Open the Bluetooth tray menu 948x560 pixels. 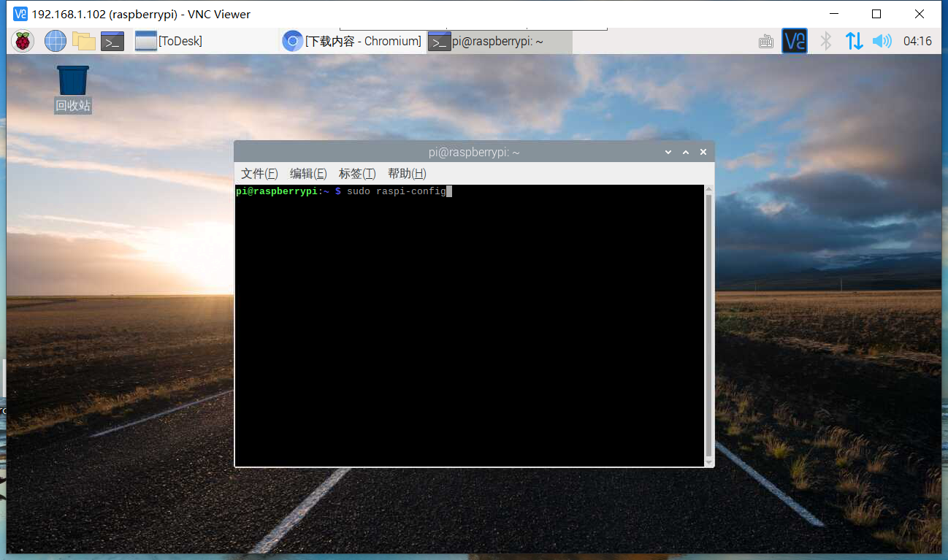point(826,41)
